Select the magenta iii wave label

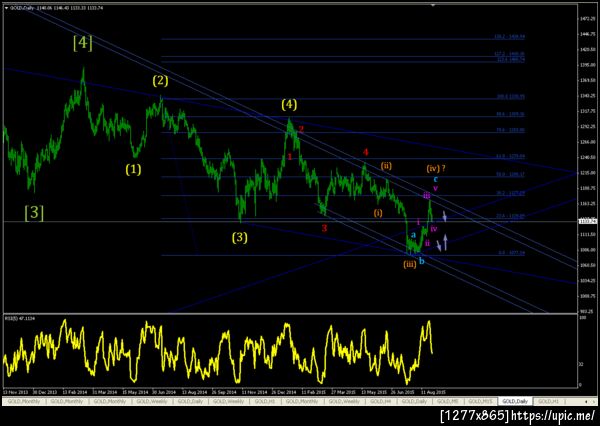point(427,196)
